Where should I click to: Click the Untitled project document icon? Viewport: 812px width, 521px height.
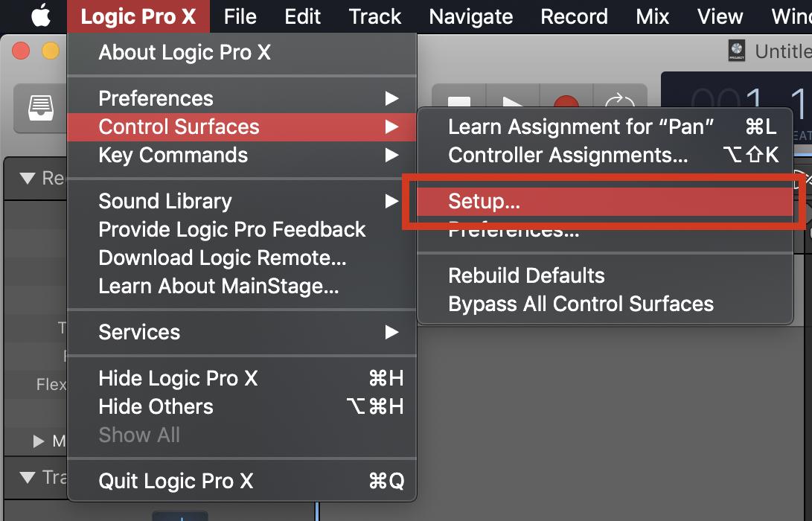[x=736, y=51]
